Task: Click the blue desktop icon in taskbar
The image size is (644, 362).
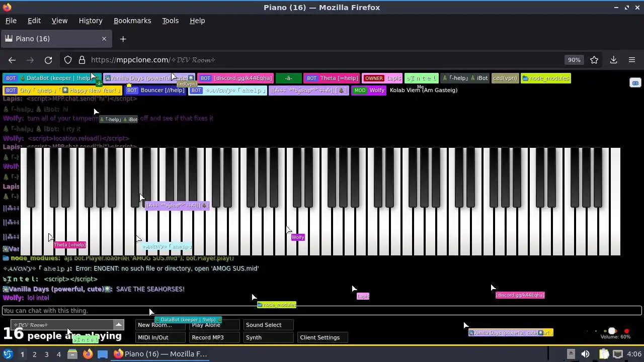Action: tap(103, 354)
